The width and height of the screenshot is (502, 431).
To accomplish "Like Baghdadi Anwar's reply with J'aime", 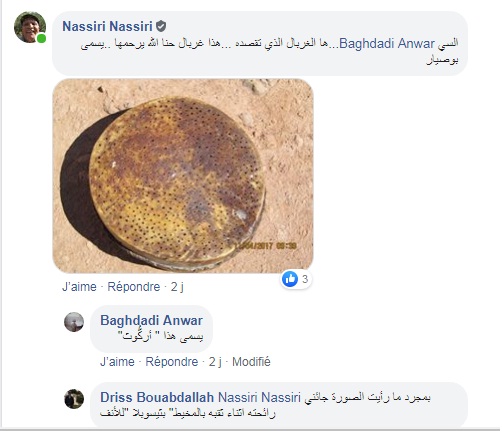I will 117,362.
